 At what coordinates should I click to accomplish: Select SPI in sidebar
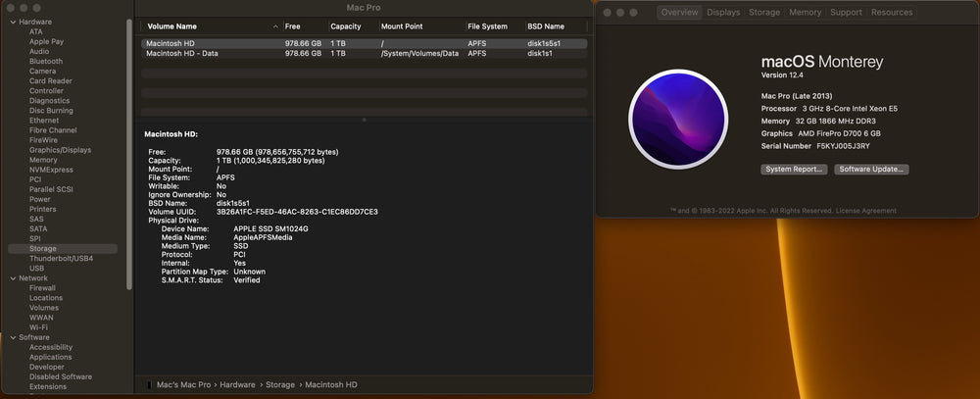coord(35,239)
